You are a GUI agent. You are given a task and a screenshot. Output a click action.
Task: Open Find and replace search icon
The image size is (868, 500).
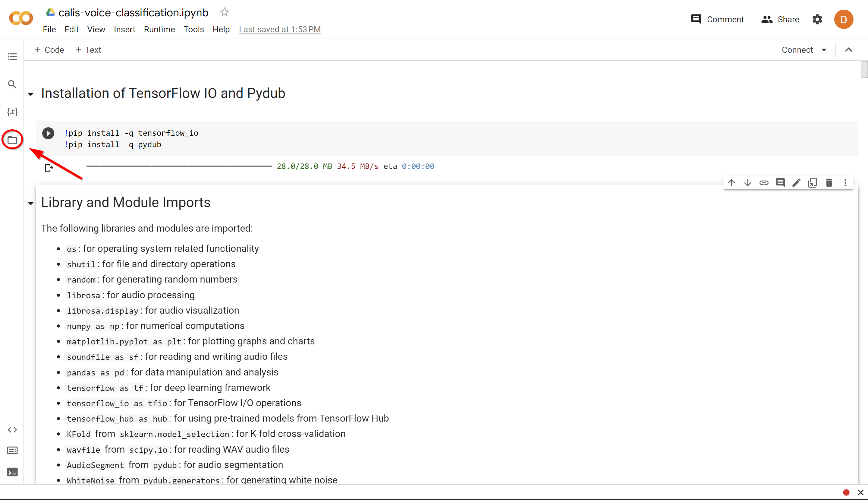[x=12, y=84]
